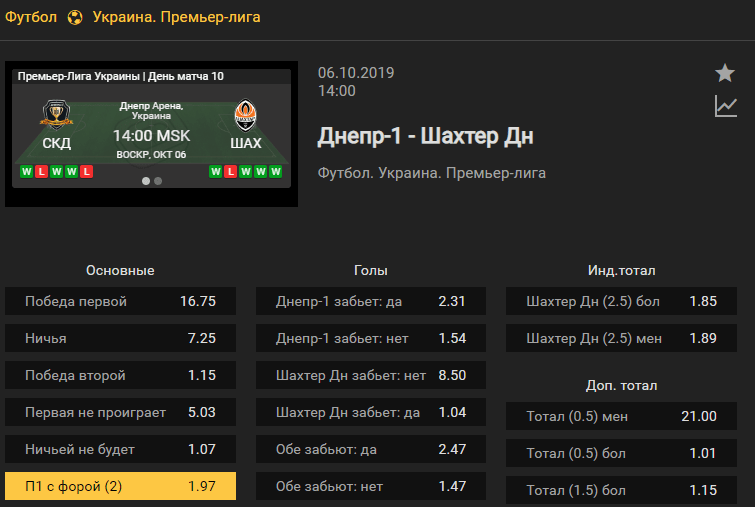
Task: Select Обе забьют: да at 2.47
Action: [371, 449]
